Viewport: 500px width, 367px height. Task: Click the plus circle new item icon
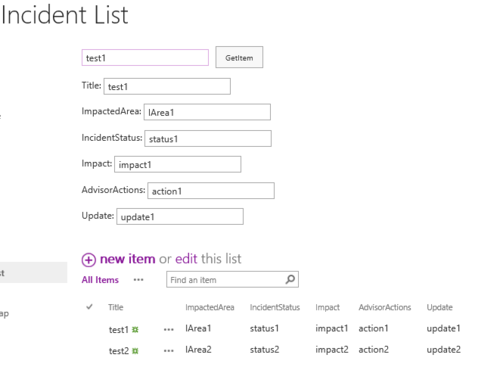pos(89,260)
